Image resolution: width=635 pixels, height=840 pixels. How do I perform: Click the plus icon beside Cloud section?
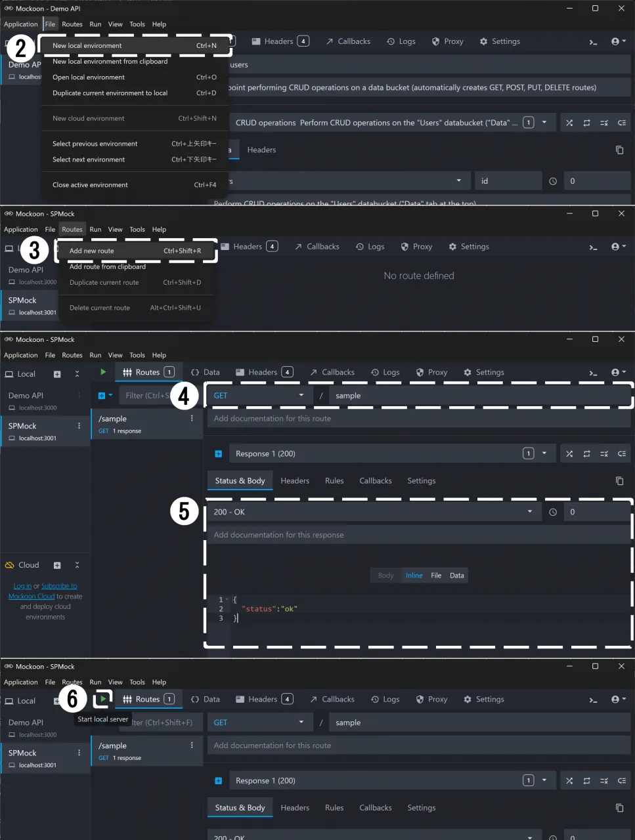click(57, 565)
